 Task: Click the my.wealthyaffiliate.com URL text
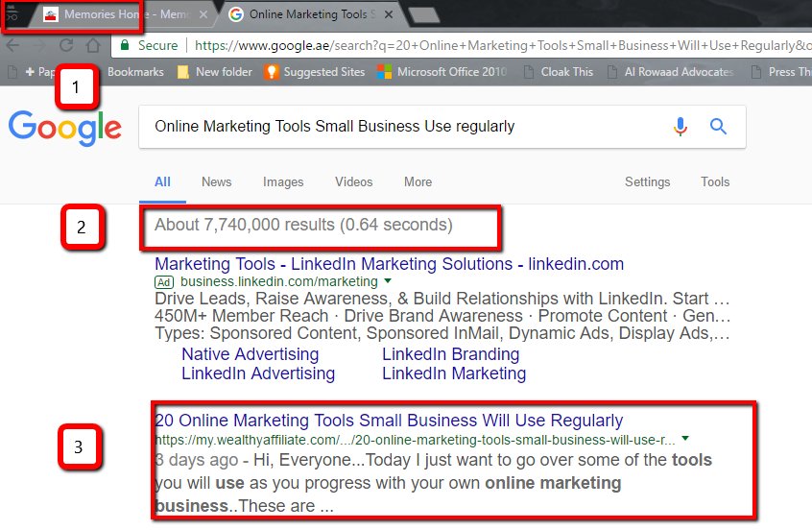[415, 441]
